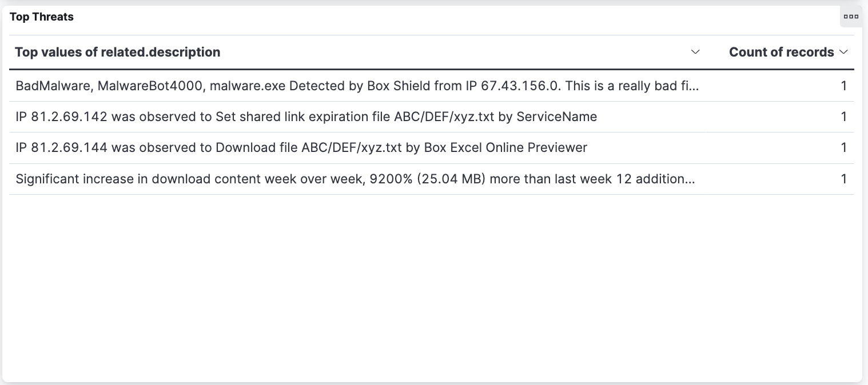Click the record count for the Significant increase row
The image size is (868, 385).
[843, 179]
